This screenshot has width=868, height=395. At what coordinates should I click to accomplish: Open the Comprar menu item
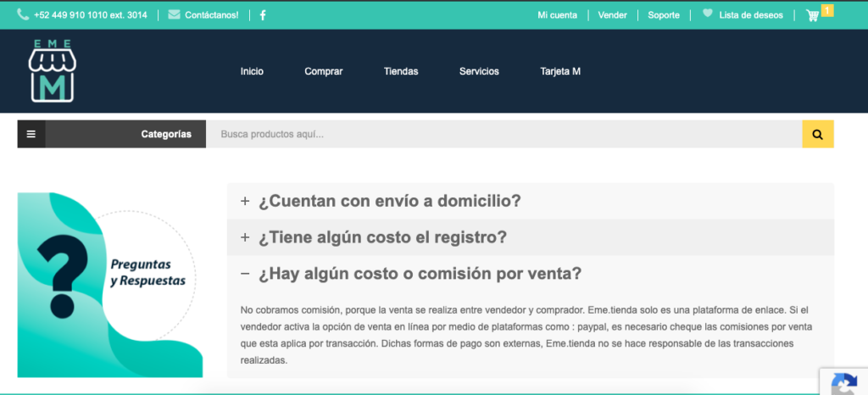tap(324, 71)
